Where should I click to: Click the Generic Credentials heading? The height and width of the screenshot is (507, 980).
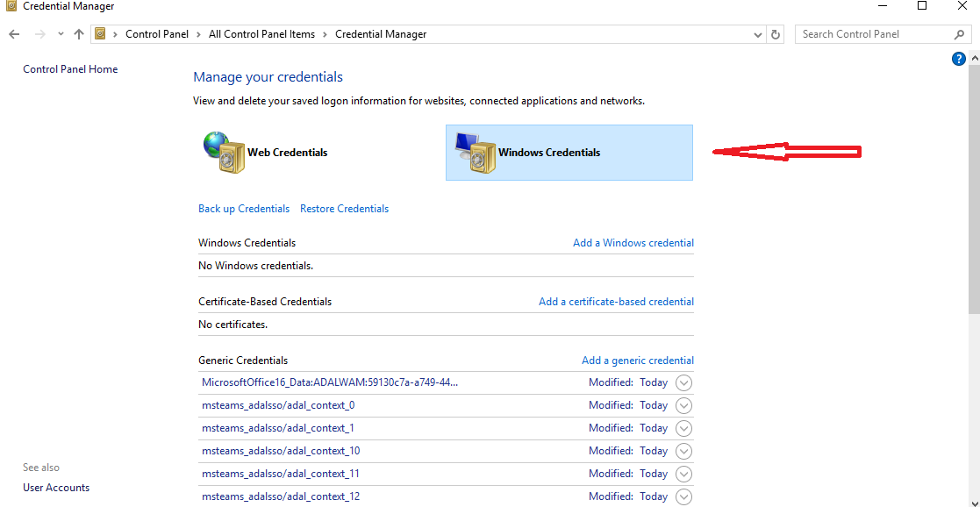243,361
